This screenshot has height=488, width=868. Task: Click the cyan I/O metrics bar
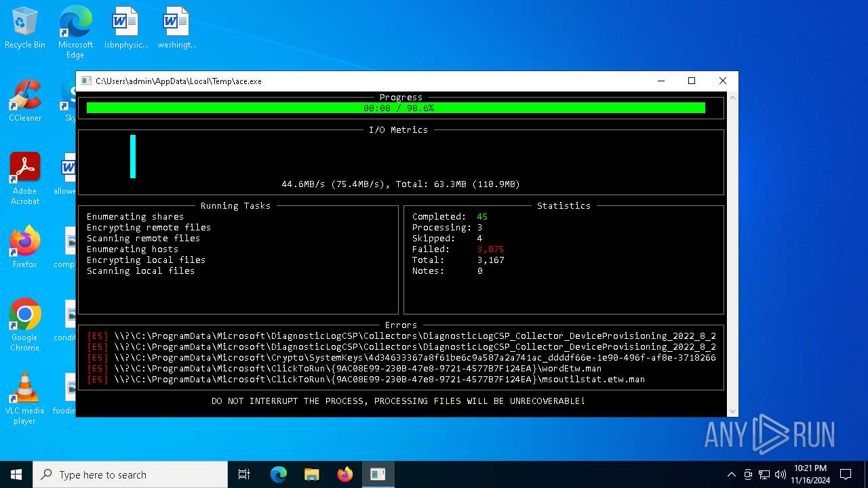click(133, 157)
